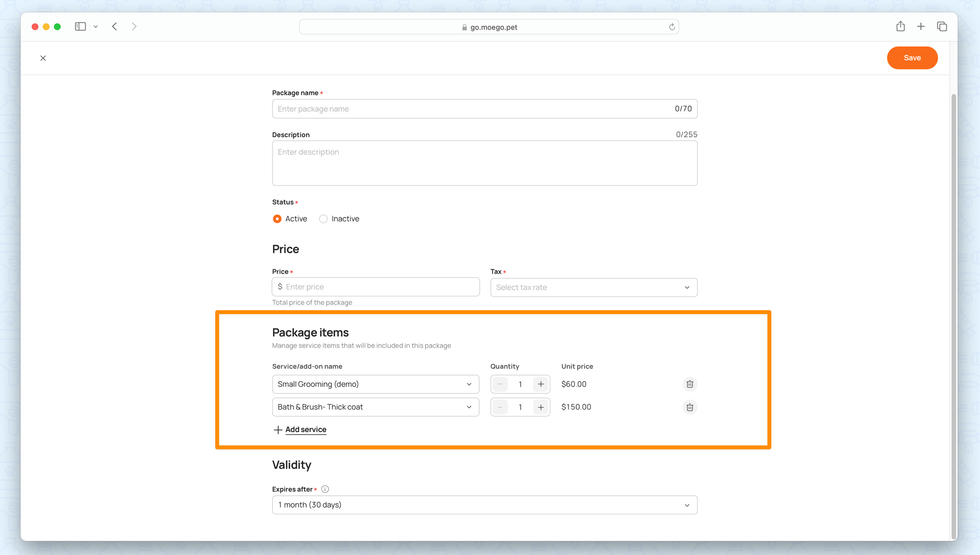Open the browser share icon
This screenshot has width=980, height=555.
(900, 26)
